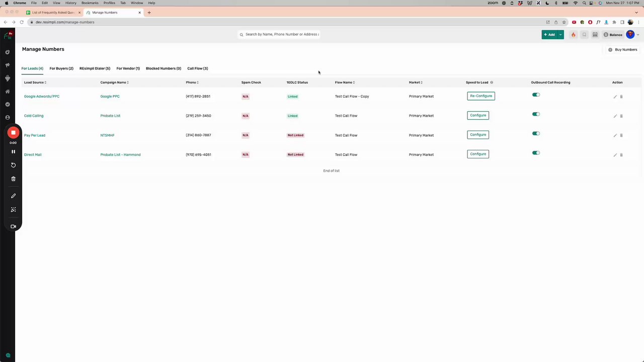Click the superman profile avatar
This screenshot has width=644, height=362.
(630, 35)
